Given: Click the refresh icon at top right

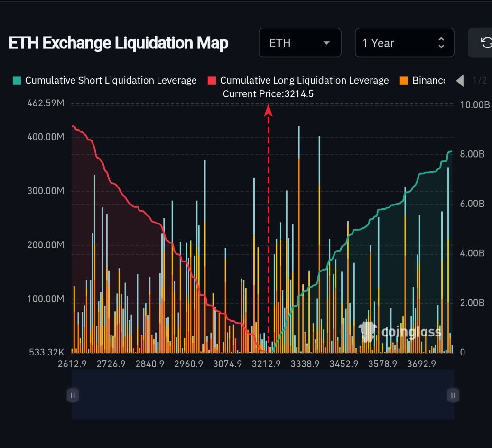Looking at the screenshot, I should coord(485,43).
